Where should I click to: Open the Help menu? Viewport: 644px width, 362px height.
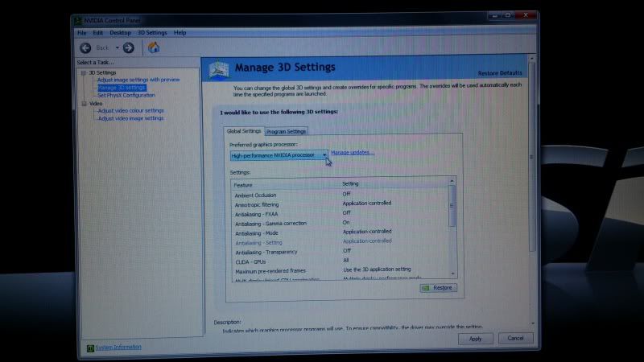[x=180, y=33]
